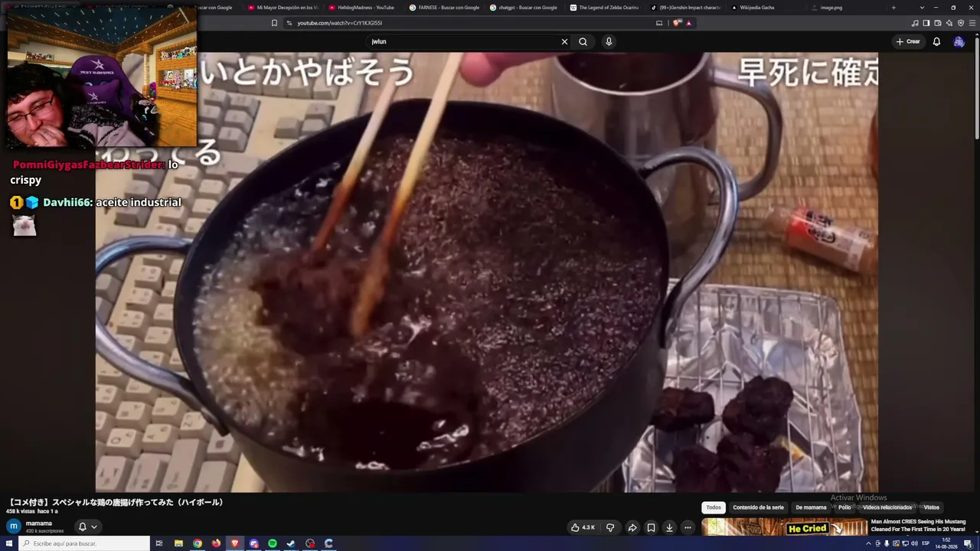Clear the YouTube search box text
Screen dimensions: 980x551
565,41
